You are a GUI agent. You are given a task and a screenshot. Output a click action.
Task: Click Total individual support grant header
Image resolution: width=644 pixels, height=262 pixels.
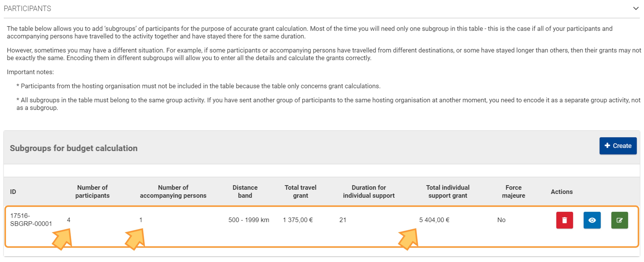tap(448, 192)
